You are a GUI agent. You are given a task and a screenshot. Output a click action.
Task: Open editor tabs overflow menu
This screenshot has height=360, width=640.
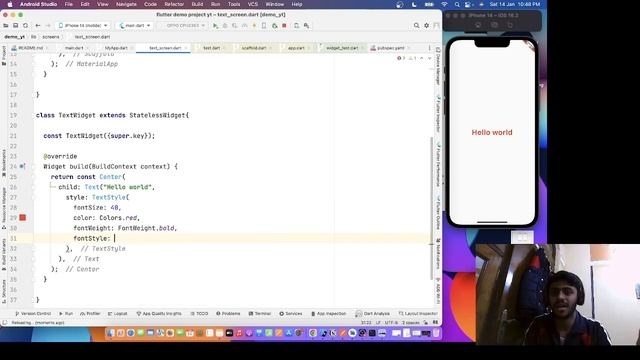click(x=429, y=48)
